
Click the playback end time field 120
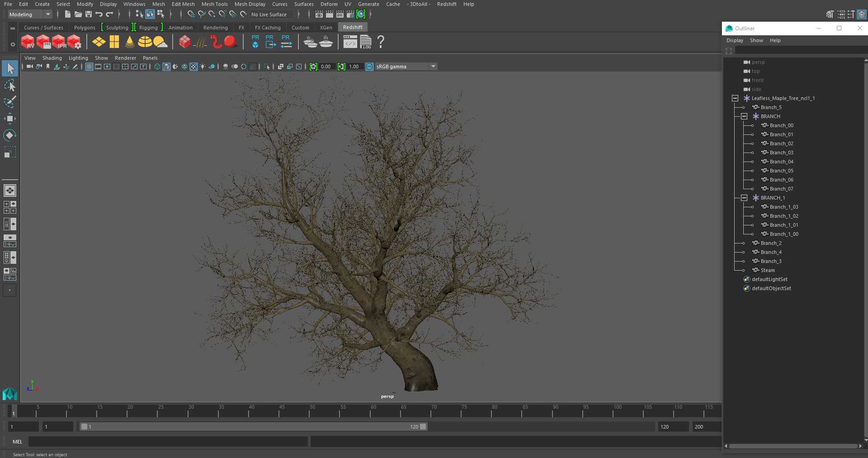coord(673,426)
